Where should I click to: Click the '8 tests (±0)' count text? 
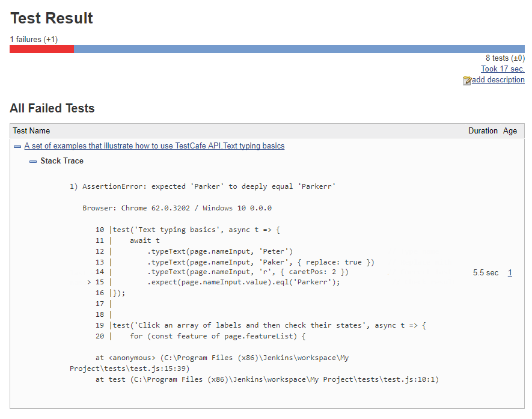505,58
